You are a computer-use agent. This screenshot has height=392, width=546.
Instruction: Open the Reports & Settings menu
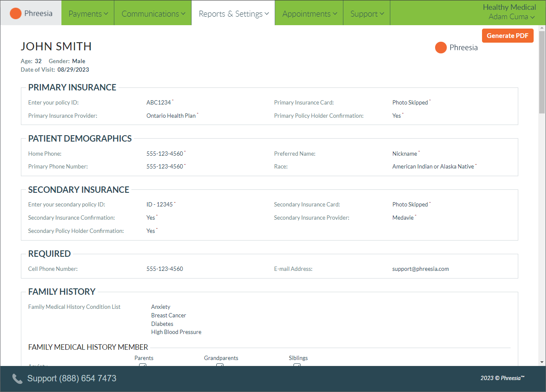(x=233, y=14)
